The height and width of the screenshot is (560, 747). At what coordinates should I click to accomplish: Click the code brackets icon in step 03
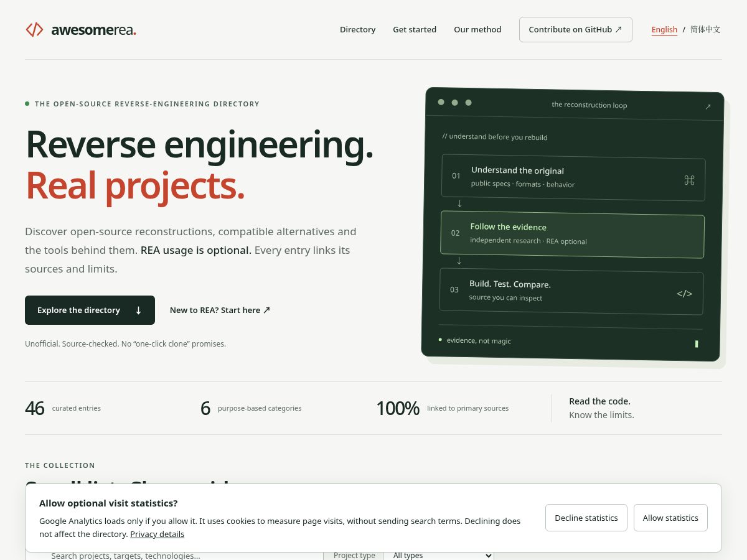coord(684,294)
